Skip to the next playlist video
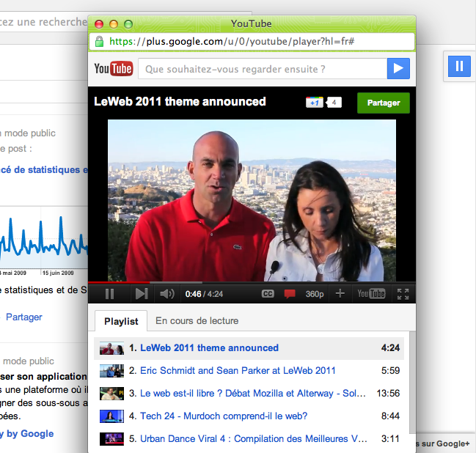 141,294
